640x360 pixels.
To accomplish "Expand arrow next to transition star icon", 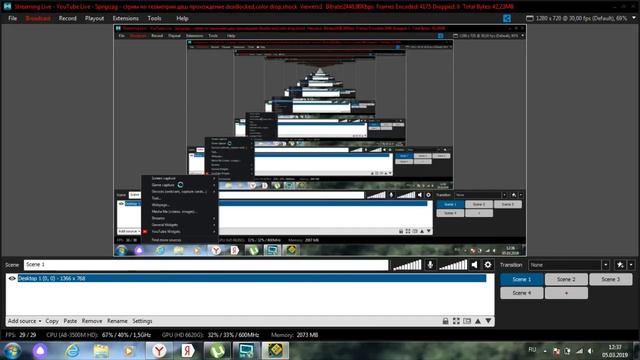I will point(631,265).
